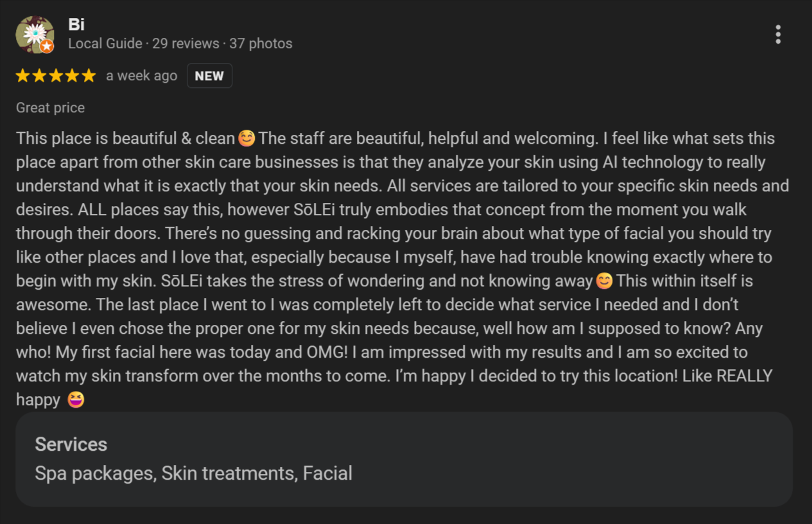812x524 pixels.
Task: Click the "Great price" label
Action: (50, 108)
